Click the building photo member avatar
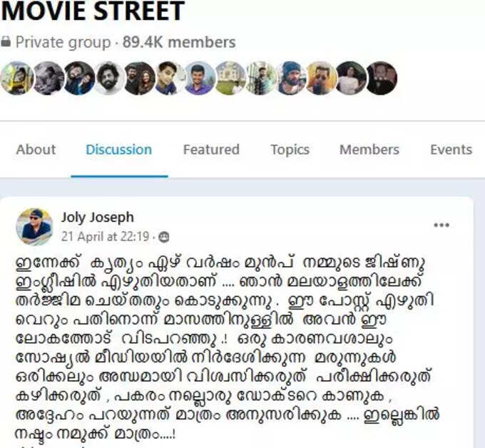This screenshot has width=485, height=448. pyautogui.click(x=230, y=78)
